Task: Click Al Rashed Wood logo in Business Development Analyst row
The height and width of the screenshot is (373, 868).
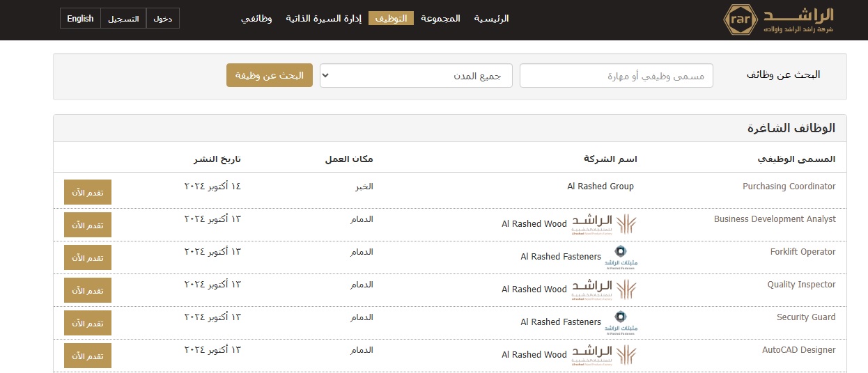Action: pyautogui.click(x=604, y=224)
